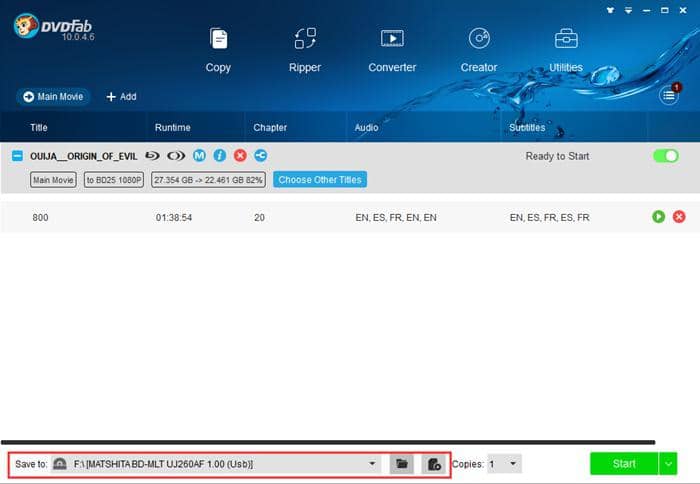The image size is (700, 484).
Task: Click the Subtitles column header
Action: (x=527, y=127)
